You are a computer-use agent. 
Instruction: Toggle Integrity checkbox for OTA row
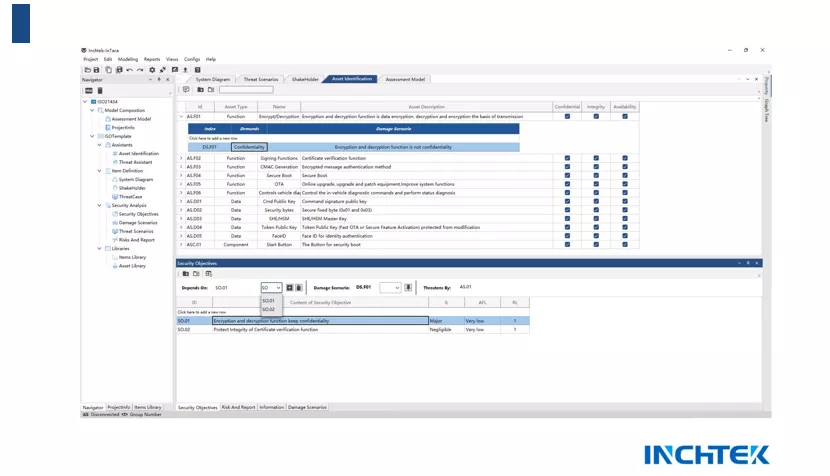coord(596,184)
